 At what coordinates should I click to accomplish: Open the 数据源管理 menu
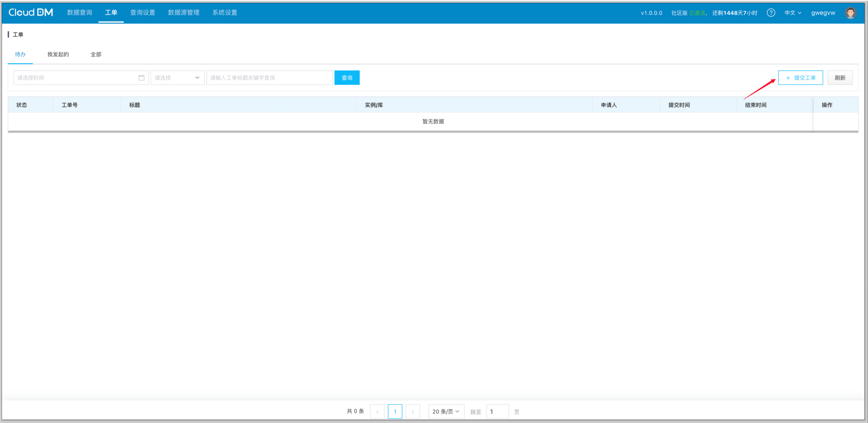(x=184, y=12)
